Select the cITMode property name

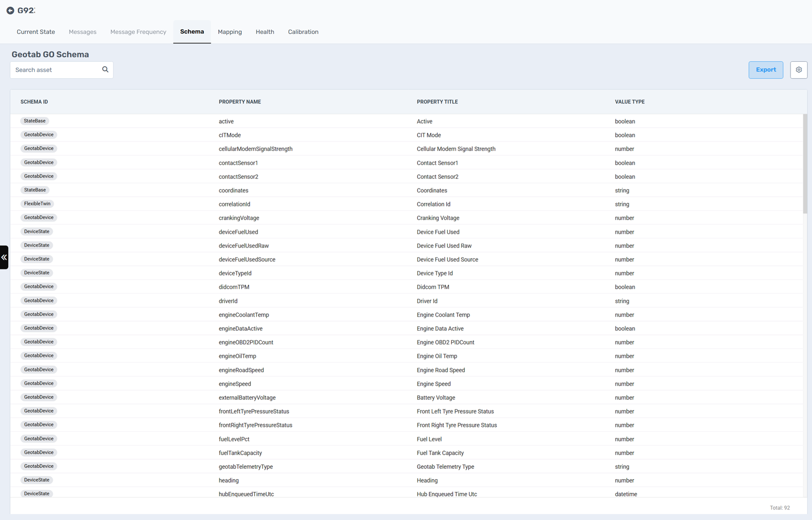[230, 135]
